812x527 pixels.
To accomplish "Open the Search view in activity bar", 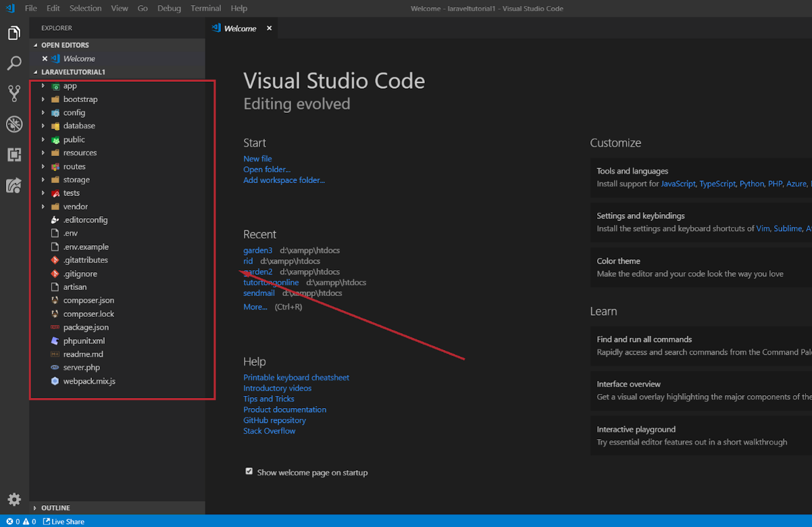I will 14,64.
